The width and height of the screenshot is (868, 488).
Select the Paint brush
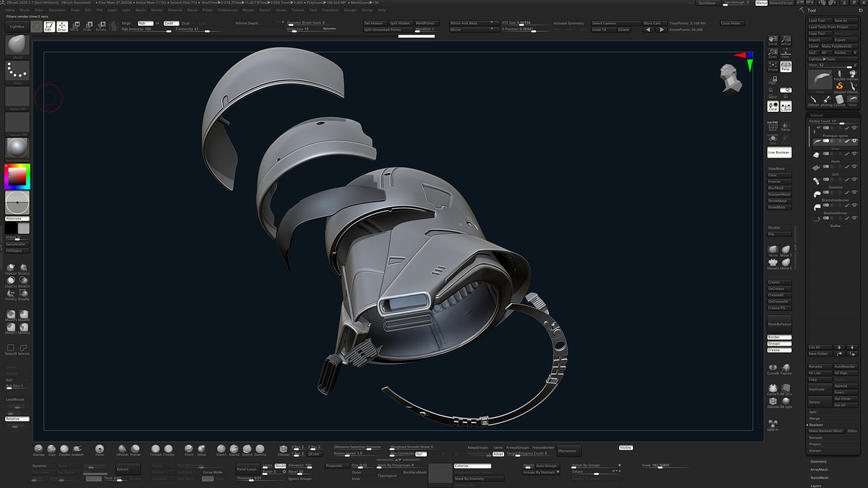click(x=99, y=450)
